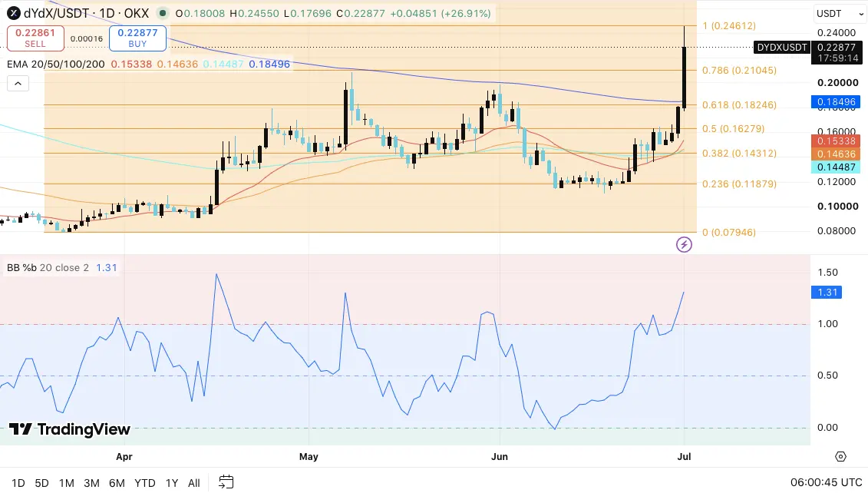Click the BB %b value 1.31 in legend
Viewport: 868px width, 493px height.
(106, 268)
